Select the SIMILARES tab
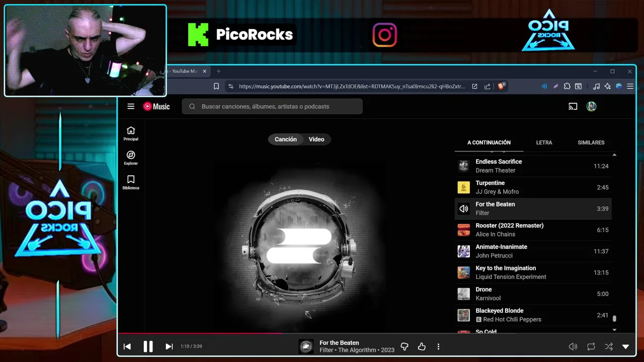644x362 pixels. (x=591, y=143)
